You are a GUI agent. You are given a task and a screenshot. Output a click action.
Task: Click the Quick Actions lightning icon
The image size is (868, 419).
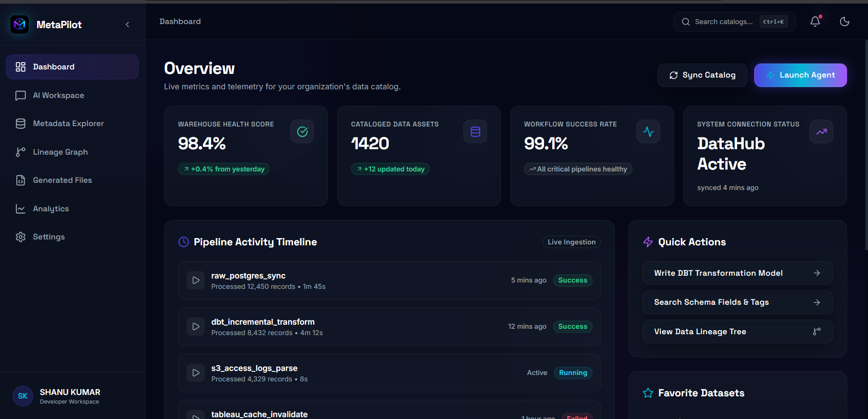(x=648, y=242)
